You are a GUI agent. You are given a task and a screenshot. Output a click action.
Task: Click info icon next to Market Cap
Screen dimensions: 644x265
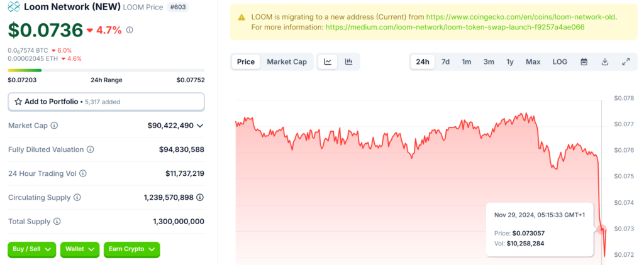click(x=54, y=126)
